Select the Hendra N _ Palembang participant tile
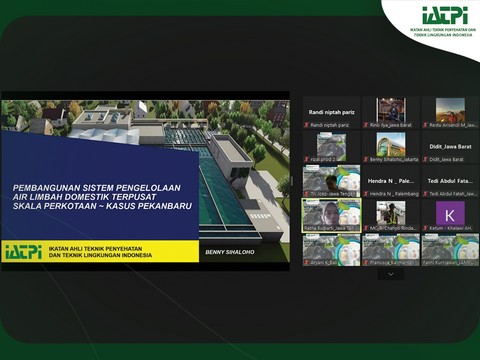Viewport: 480px width, 360px height. (391, 181)
